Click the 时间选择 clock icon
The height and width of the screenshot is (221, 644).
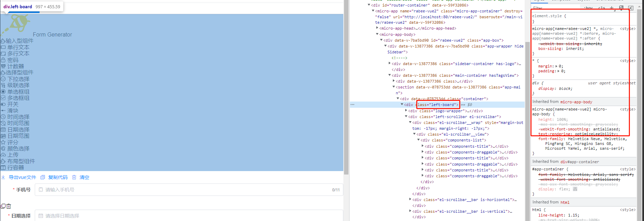point(3,117)
